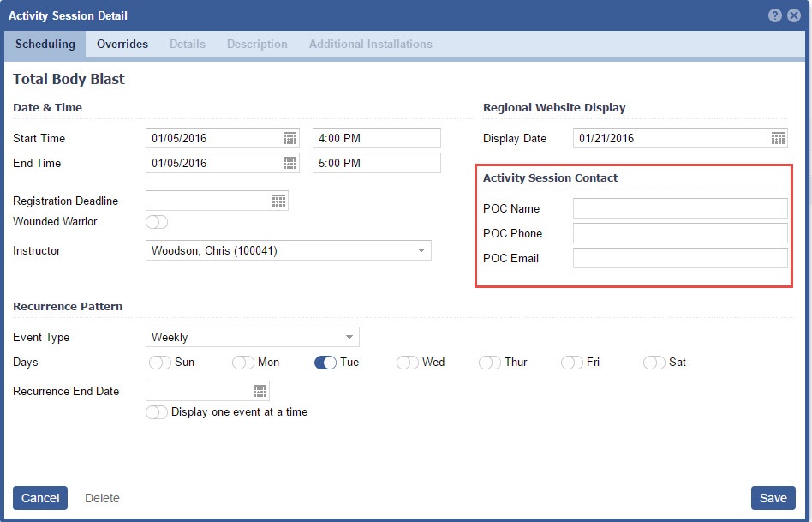Enable the Wounded Warrior toggle
The image size is (812, 522).
click(157, 222)
